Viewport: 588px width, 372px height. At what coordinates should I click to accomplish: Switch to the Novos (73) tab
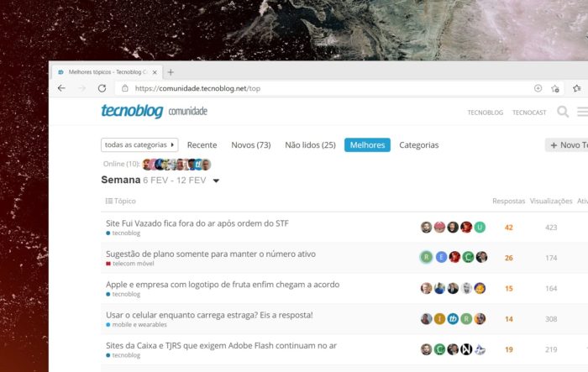(x=251, y=145)
